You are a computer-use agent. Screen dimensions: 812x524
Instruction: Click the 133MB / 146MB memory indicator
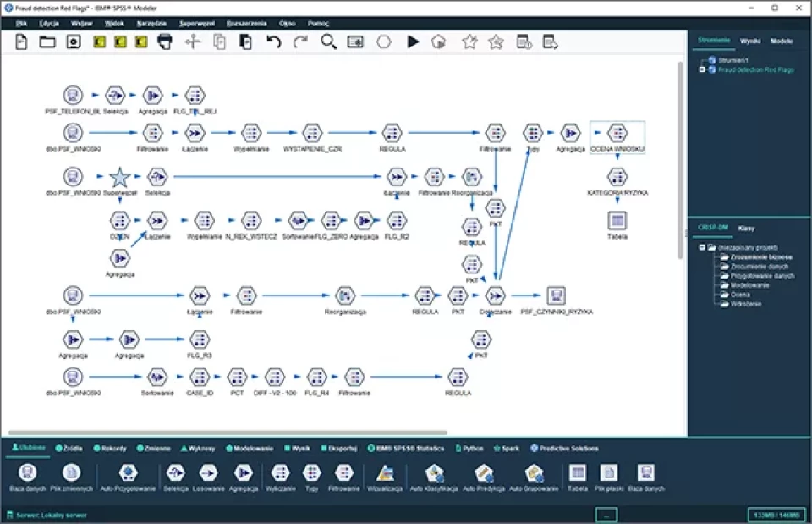776,514
